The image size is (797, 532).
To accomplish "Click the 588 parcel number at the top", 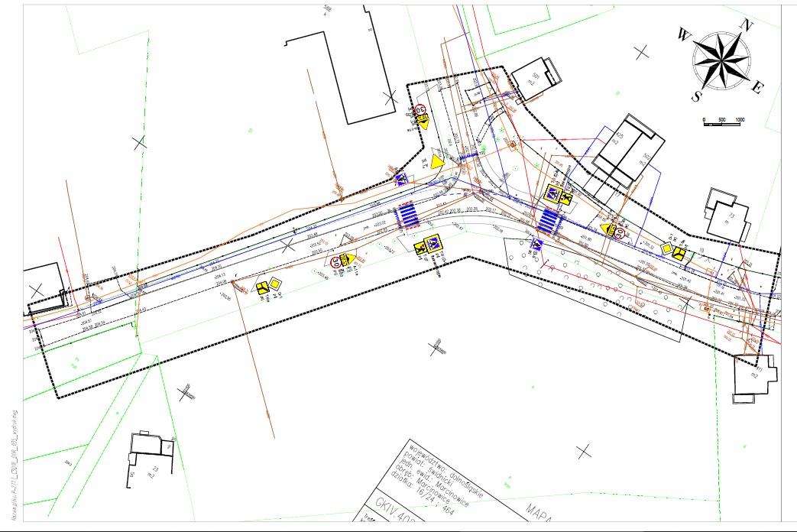I will 328,8.
